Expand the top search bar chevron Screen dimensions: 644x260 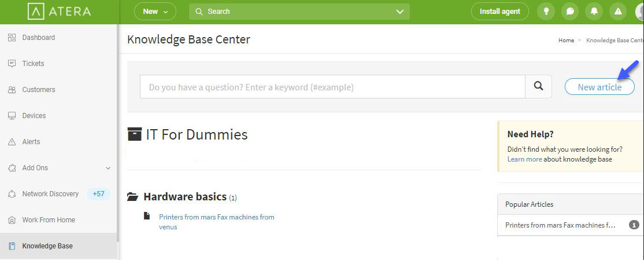400,12
